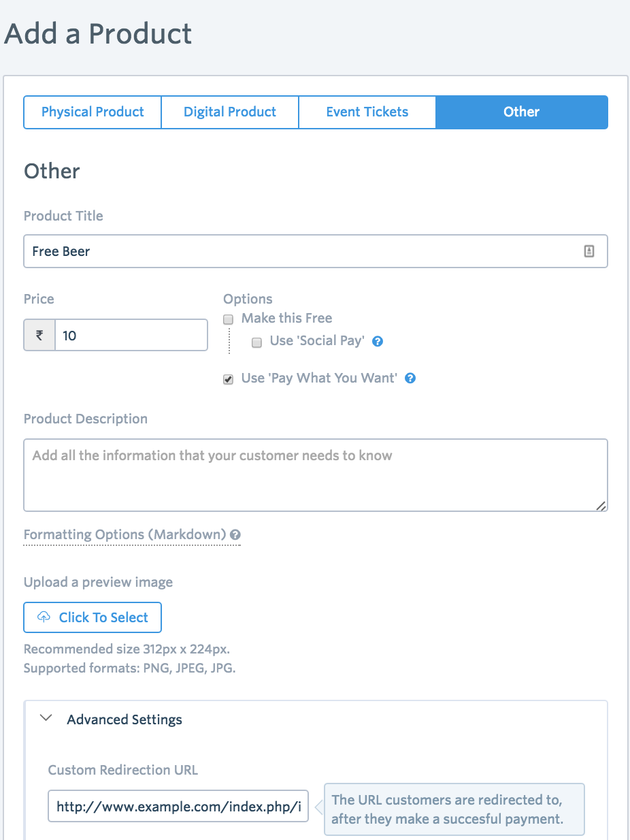Click inside the Product Description textarea
Image resolution: width=630 pixels, height=840 pixels.
tap(315, 475)
